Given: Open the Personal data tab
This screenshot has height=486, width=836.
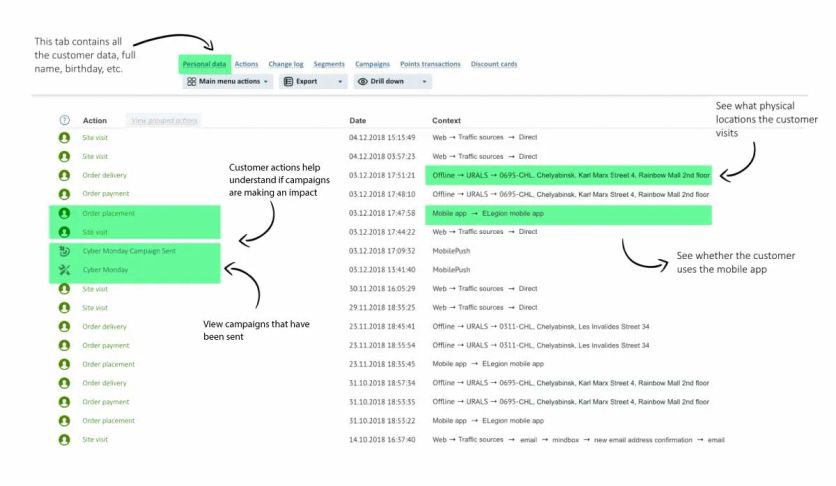Looking at the screenshot, I should tap(204, 64).
